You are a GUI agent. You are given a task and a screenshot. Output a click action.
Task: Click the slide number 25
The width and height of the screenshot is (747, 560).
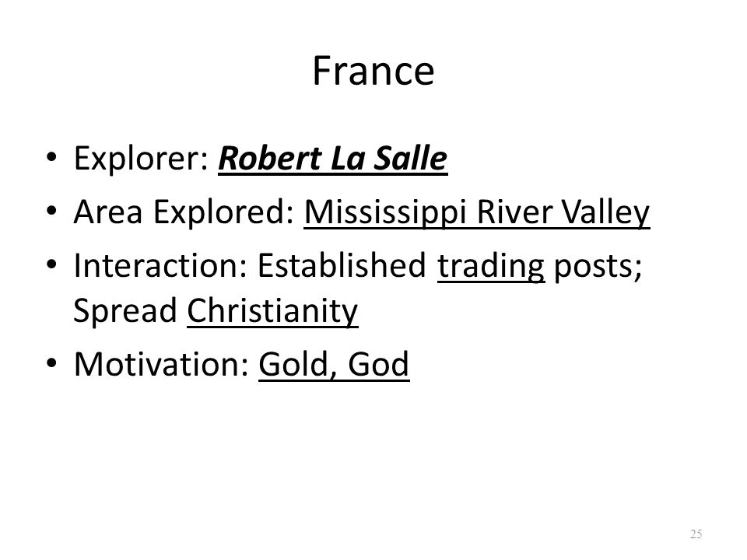pos(696,534)
